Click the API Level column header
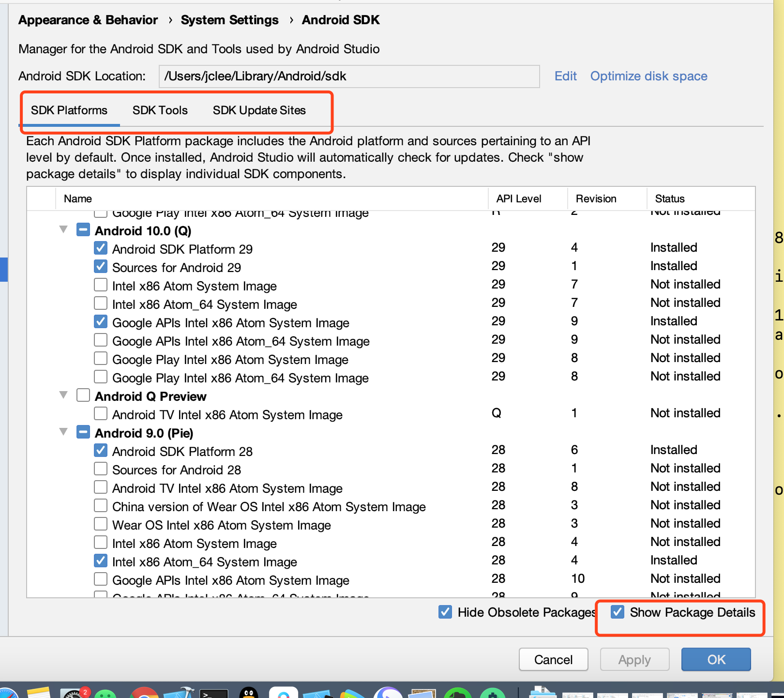The image size is (784, 698). click(x=528, y=198)
